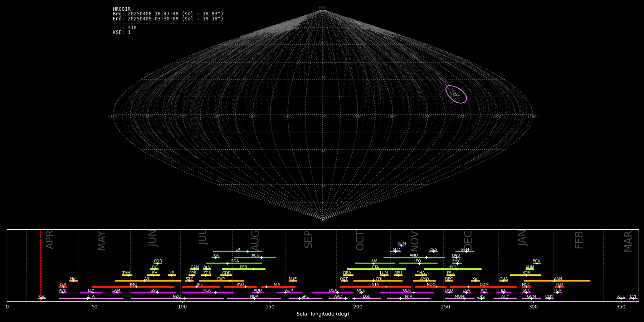Click the light green HYD shower bar

(x=453, y=269)
